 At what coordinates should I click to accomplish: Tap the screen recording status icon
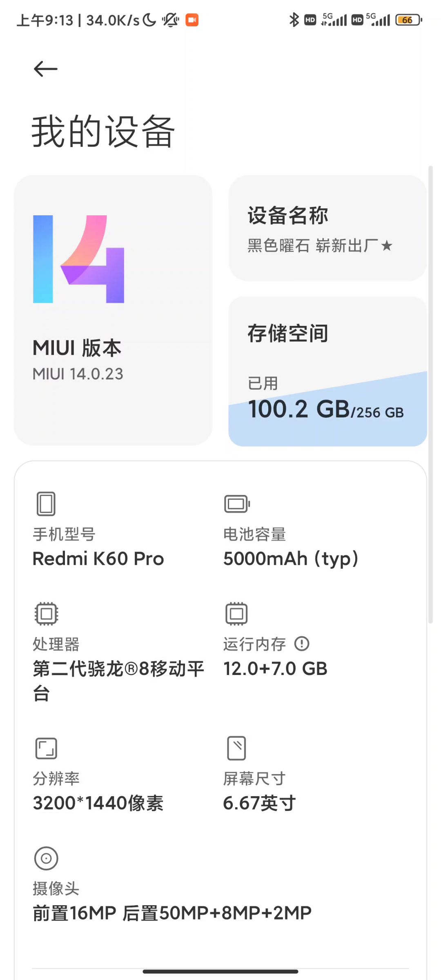coord(192,20)
